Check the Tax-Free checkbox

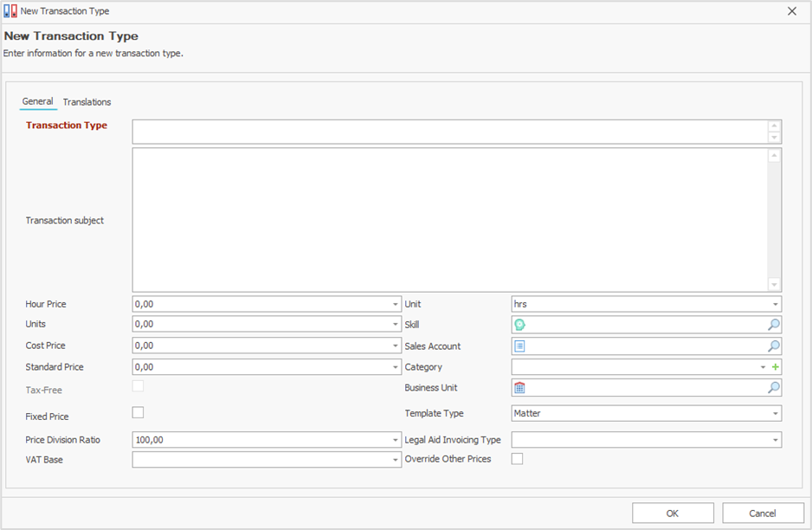pyautogui.click(x=138, y=387)
